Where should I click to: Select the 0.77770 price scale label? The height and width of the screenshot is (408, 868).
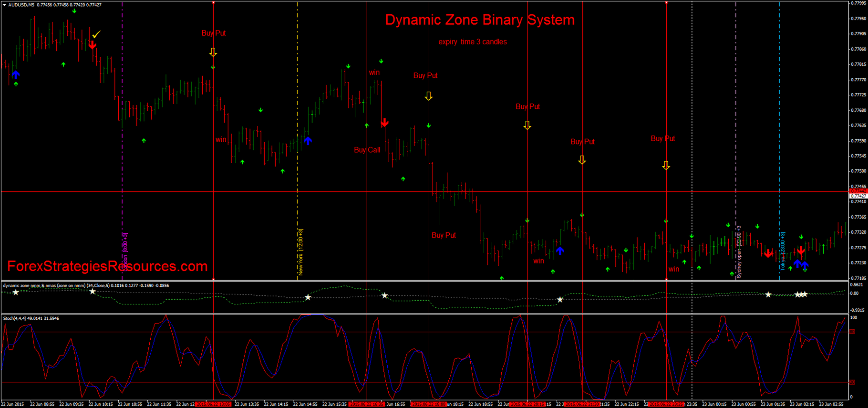(x=858, y=80)
